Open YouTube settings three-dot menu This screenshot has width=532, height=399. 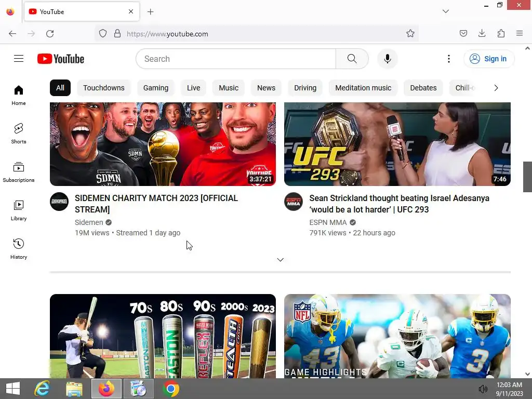[x=448, y=59]
